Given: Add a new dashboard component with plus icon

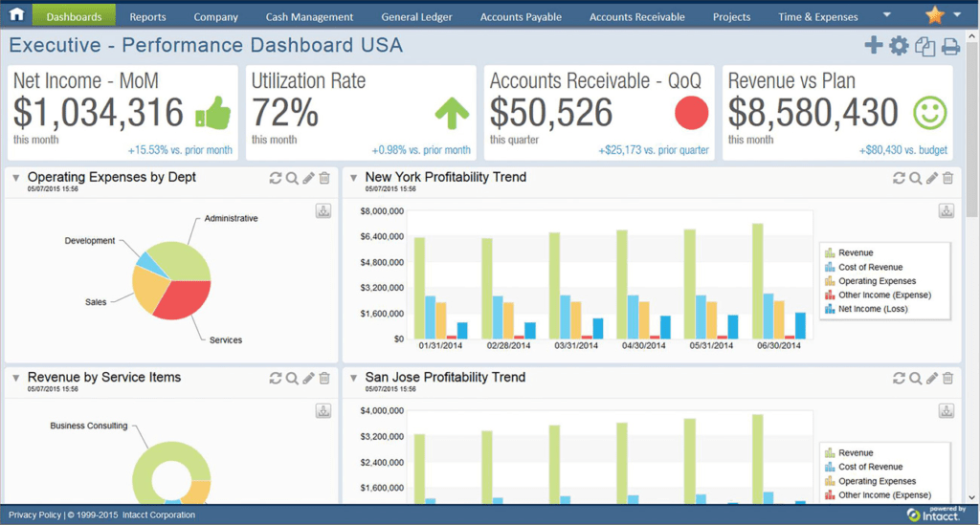Looking at the screenshot, I should coord(873,45).
